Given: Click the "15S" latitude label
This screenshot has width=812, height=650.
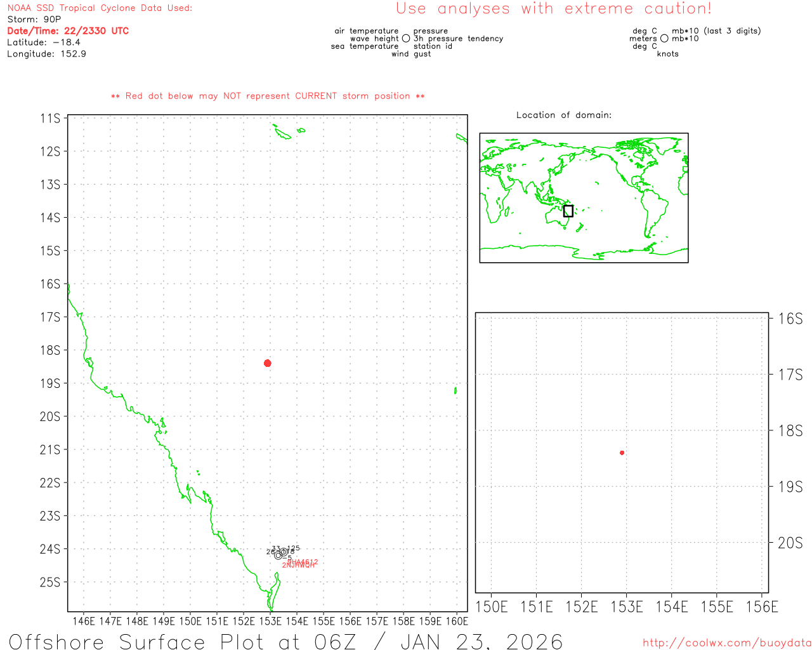Looking at the screenshot, I should click(x=50, y=251).
